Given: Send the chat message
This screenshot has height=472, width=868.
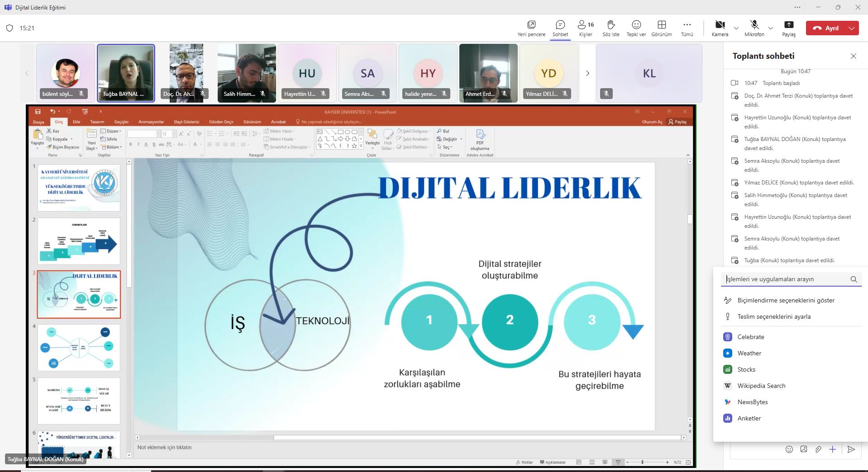Looking at the screenshot, I should tap(851, 449).
